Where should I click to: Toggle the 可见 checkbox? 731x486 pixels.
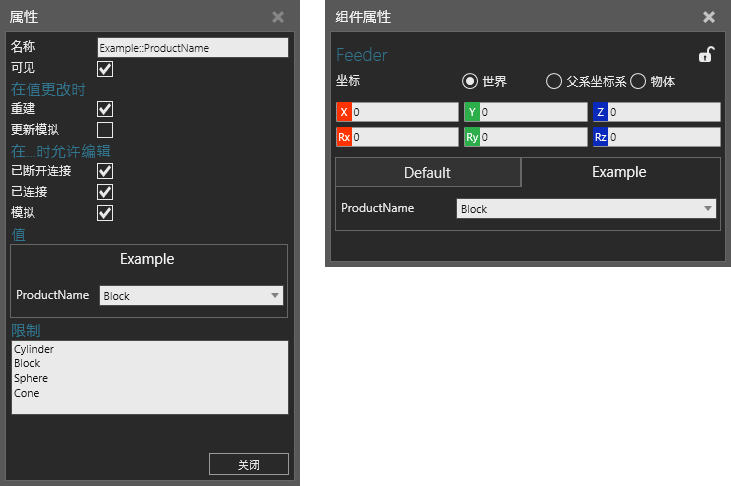pos(105,69)
